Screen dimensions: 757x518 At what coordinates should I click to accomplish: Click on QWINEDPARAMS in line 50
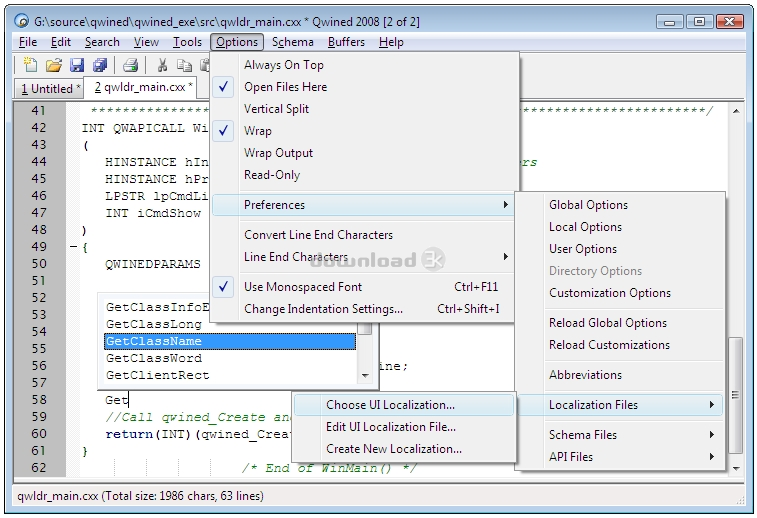click(x=153, y=264)
